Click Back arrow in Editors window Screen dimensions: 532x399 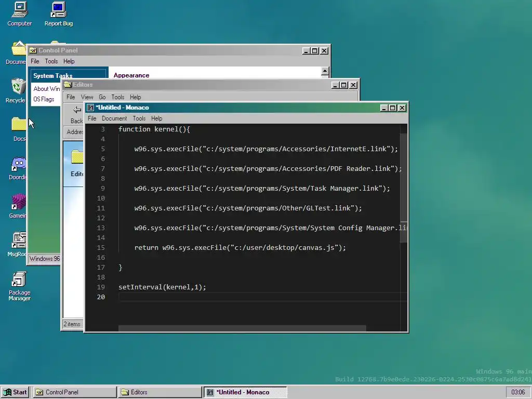point(77,114)
